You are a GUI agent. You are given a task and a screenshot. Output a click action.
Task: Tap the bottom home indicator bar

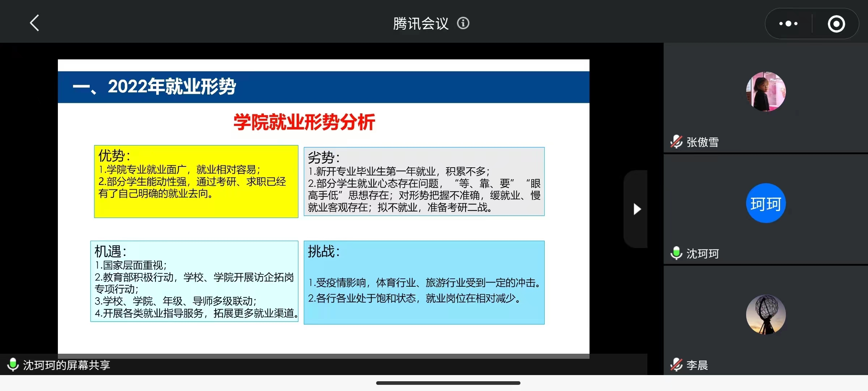coord(448,383)
